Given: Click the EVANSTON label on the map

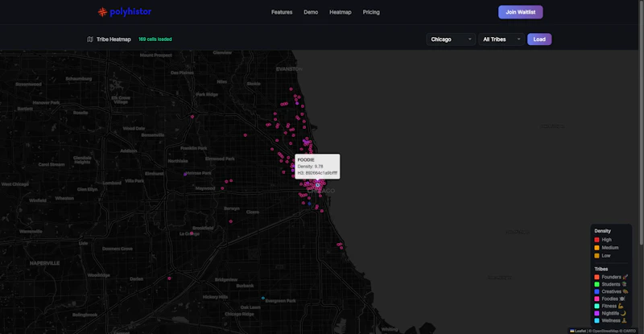Looking at the screenshot, I should pos(289,69).
